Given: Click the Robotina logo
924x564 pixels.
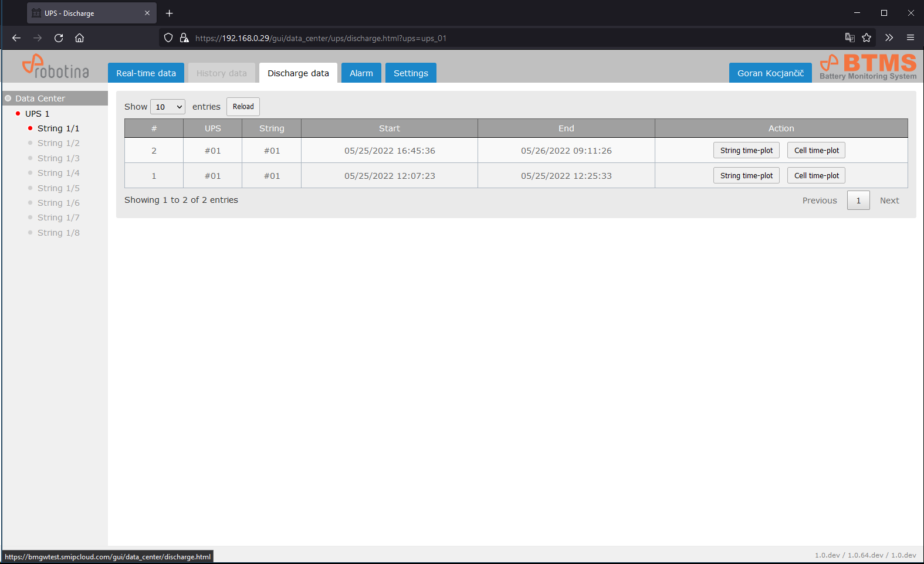Looking at the screenshot, I should [x=56, y=67].
